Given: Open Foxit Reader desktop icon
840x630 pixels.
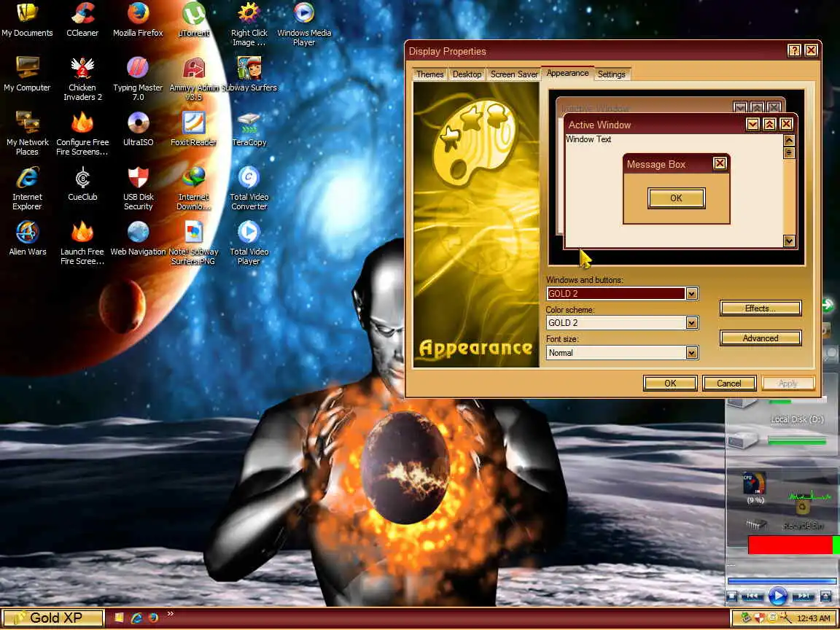Looking at the screenshot, I should click(193, 128).
